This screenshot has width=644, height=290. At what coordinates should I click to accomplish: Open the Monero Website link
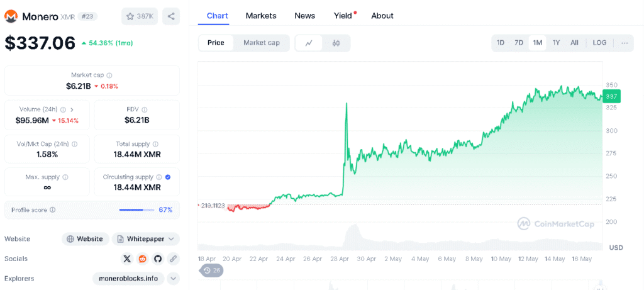pos(86,239)
